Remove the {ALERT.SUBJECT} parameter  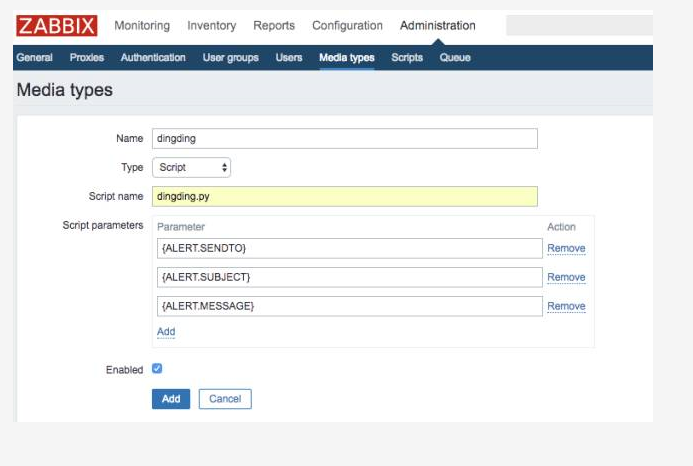pyautogui.click(x=566, y=277)
